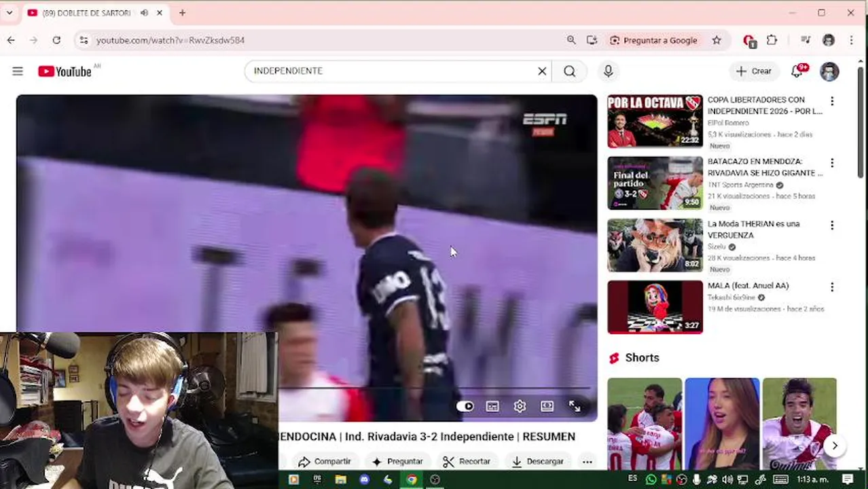Screen dimensions: 868x489
Task: Create a clip with Recortar
Action: [x=467, y=462]
